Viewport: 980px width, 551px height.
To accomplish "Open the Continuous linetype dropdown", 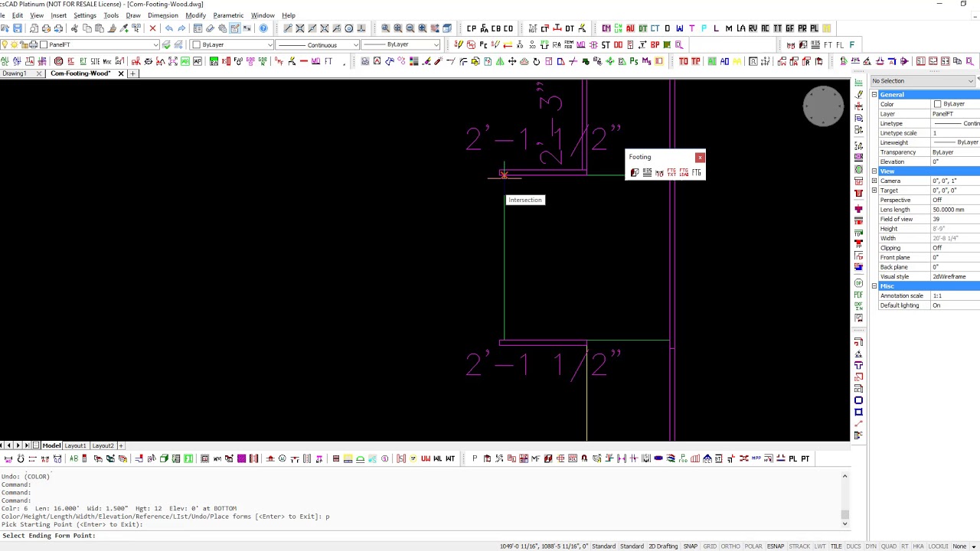I will pos(318,44).
